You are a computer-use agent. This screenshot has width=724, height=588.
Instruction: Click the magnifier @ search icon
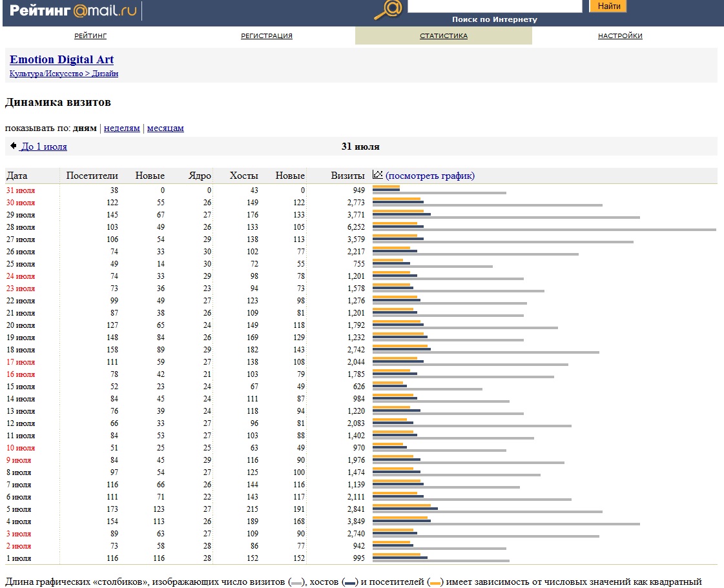(388, 10)
